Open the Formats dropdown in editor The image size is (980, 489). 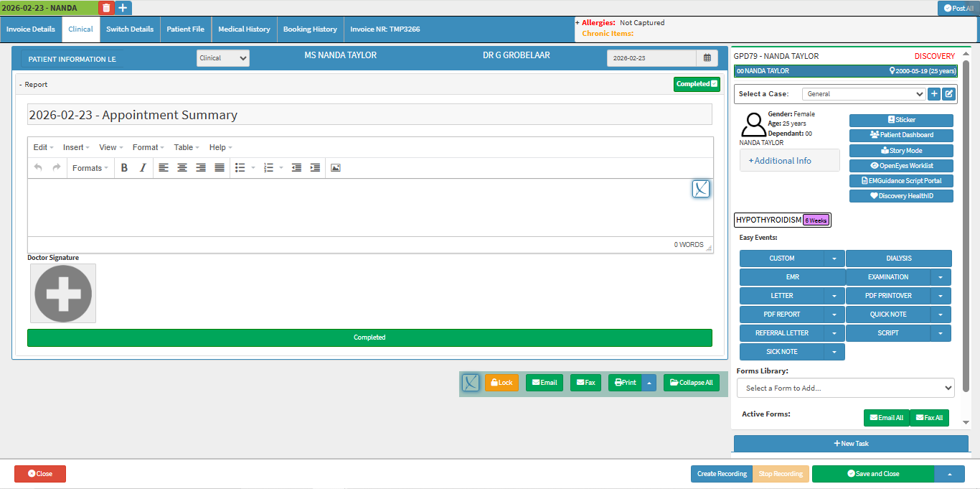(90, 167)
